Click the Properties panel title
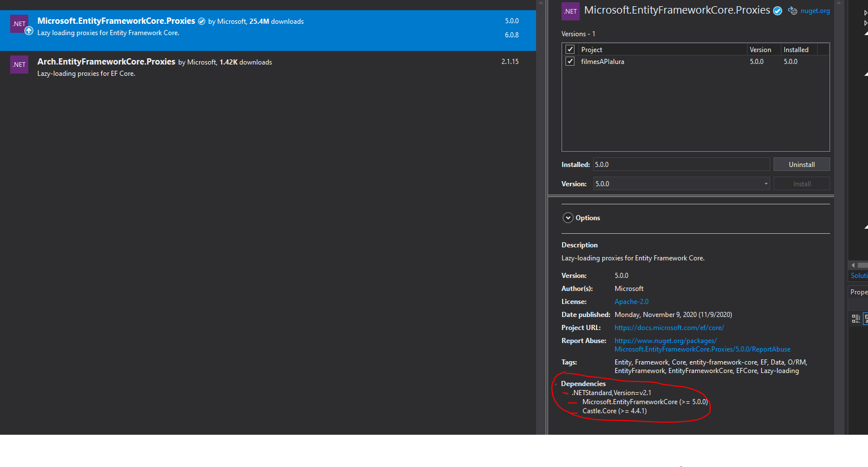 [x=859, y=292]
